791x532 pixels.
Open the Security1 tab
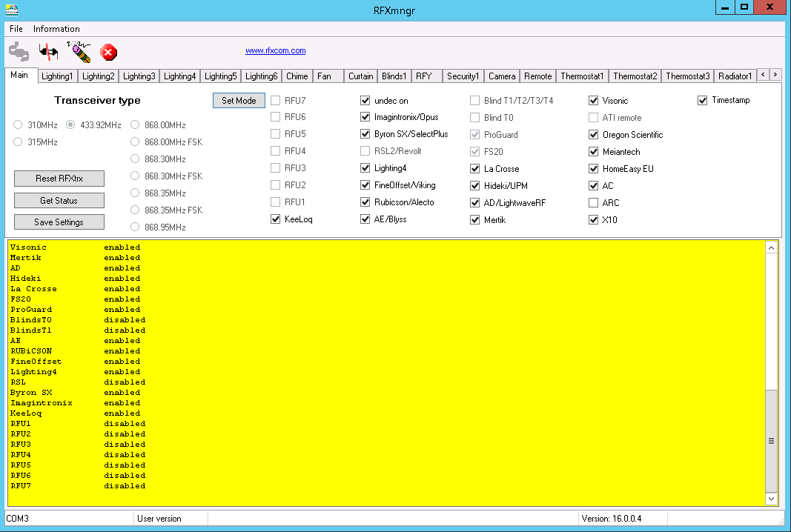[463, 76]
